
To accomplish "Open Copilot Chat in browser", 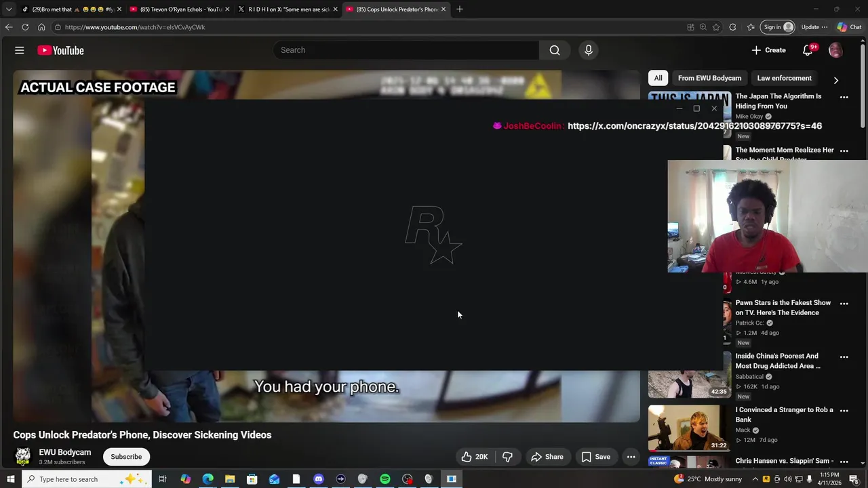I will (x=849, y=27).
